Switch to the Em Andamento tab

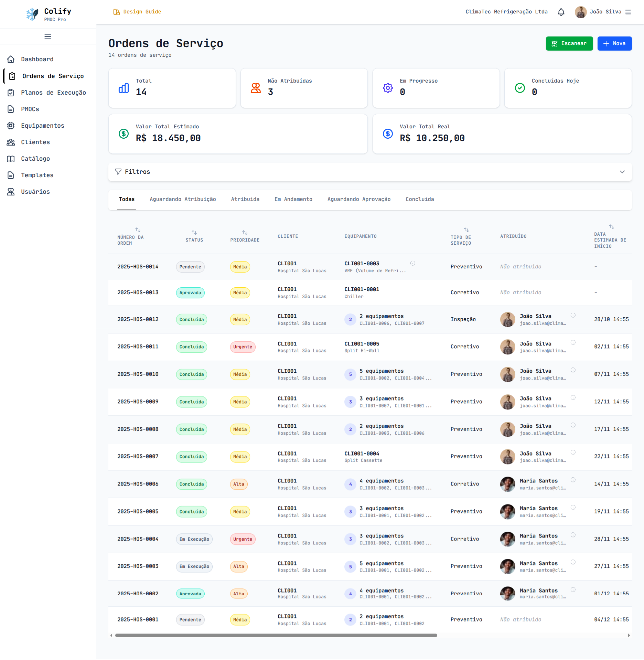tap(293, 199)
